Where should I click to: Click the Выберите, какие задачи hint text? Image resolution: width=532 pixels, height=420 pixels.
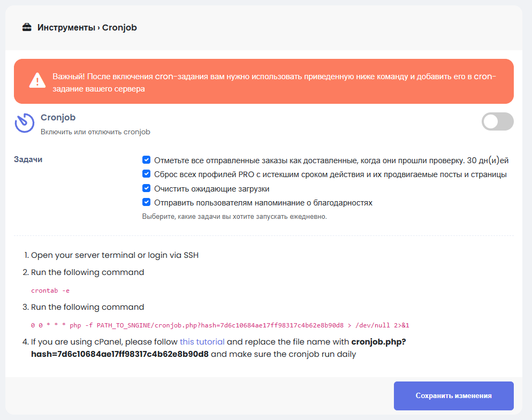(234, 217)
